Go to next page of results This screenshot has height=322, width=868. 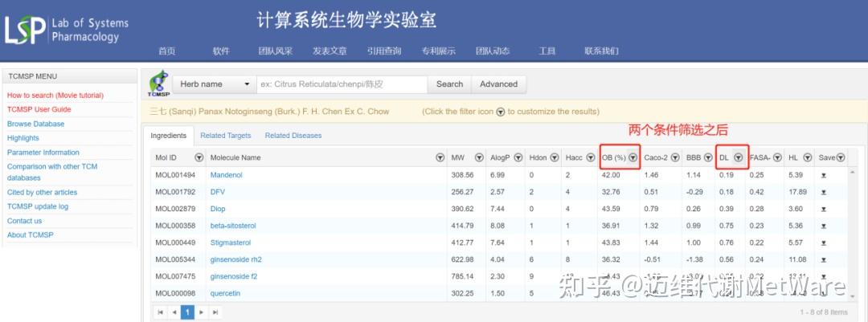202,312
